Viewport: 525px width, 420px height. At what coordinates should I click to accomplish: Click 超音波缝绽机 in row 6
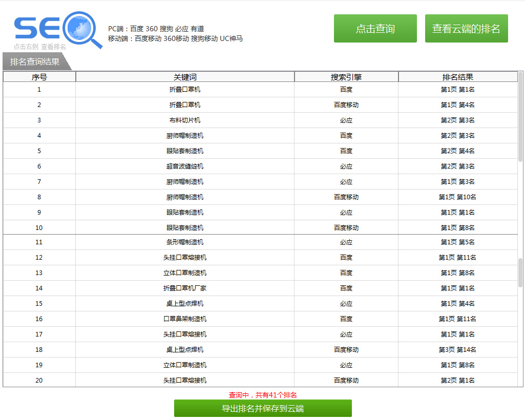(x=185, y=166)
